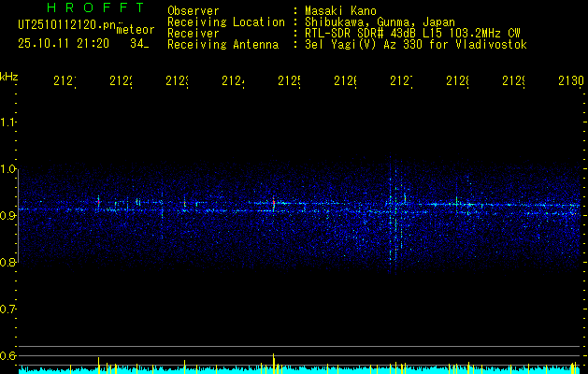
Task: Select the 3el Yagi(V) Az 330 antenna text
Action: click(416, 45)
